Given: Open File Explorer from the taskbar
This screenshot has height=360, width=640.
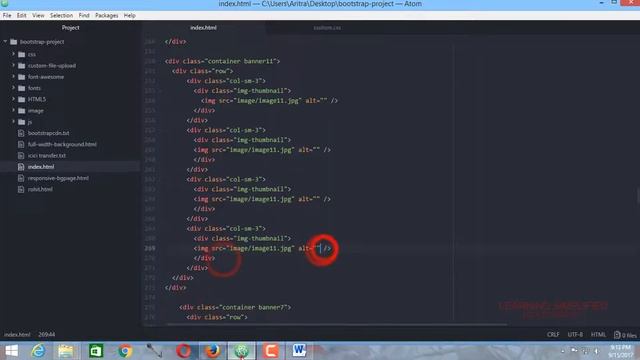Looking at the screenshot, I should (66, 351).
